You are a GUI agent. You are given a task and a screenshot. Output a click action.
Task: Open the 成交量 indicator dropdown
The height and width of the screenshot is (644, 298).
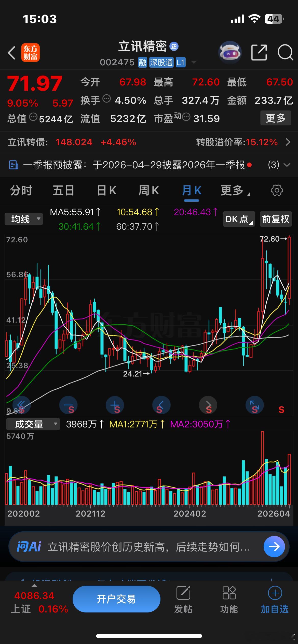coord(33,424)
